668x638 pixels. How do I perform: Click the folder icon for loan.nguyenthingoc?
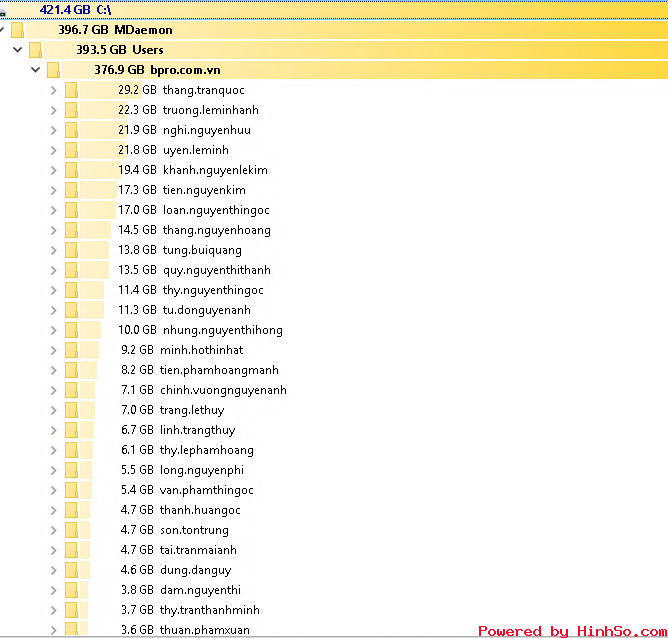(71, 210)
